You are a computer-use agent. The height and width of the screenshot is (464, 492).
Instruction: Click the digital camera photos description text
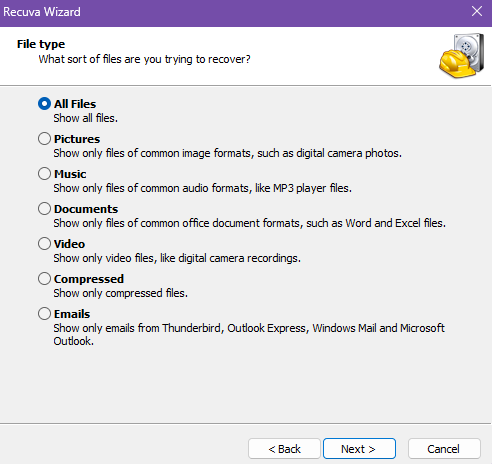click(227, 153)
